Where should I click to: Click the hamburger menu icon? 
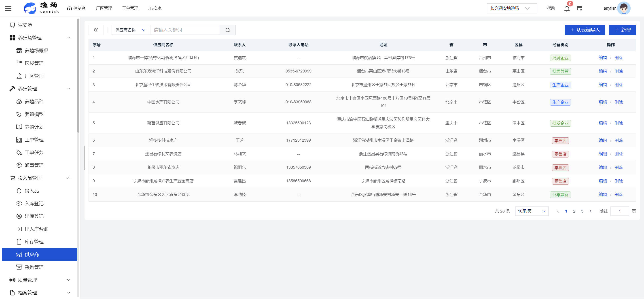[8, 8]
